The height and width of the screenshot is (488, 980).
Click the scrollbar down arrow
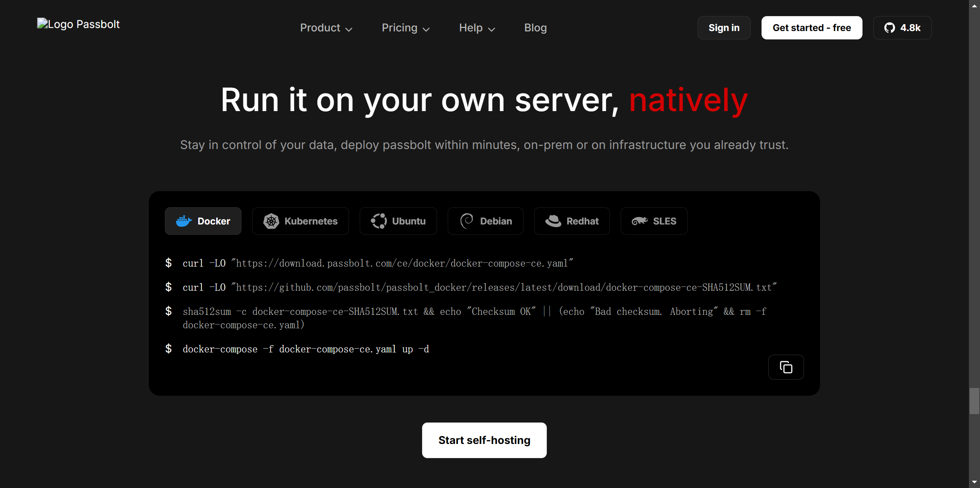pos(974,482)
